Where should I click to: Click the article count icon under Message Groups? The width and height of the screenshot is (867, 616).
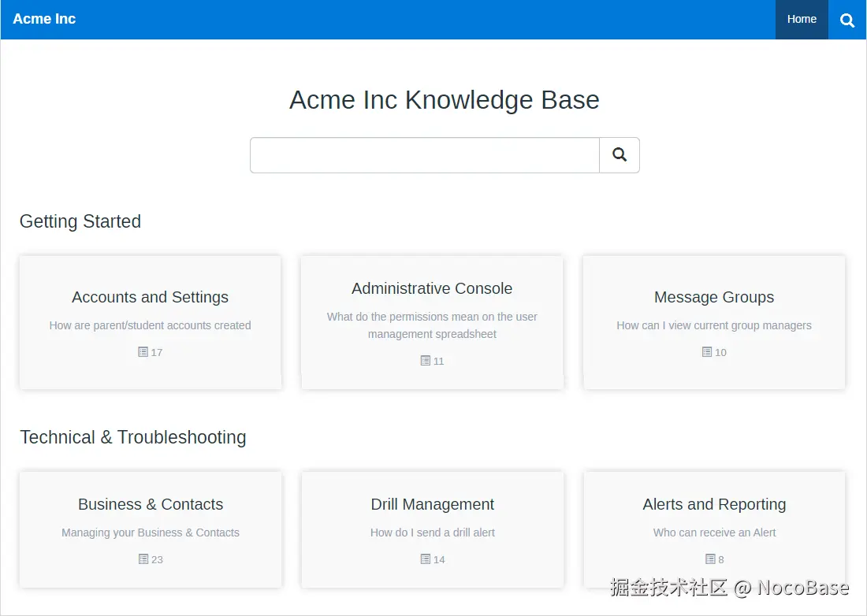pyautogui.click(x=707, y=352)
